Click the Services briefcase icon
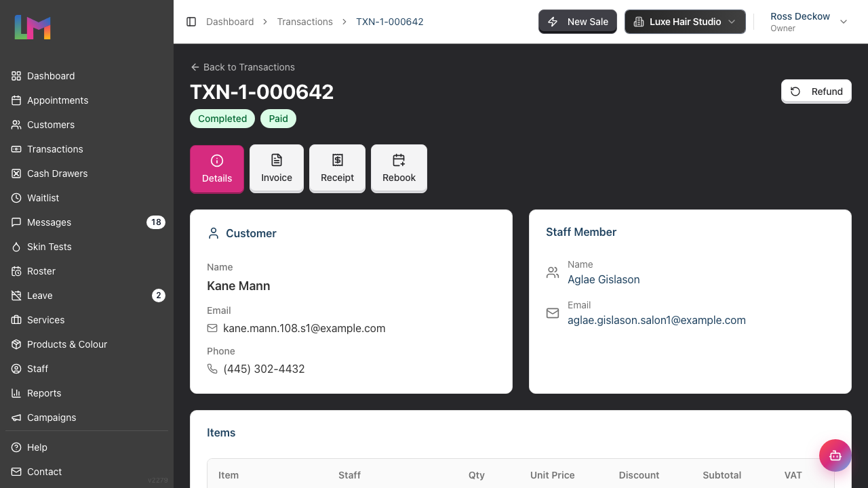868x488 pixels. pos(16,320)
